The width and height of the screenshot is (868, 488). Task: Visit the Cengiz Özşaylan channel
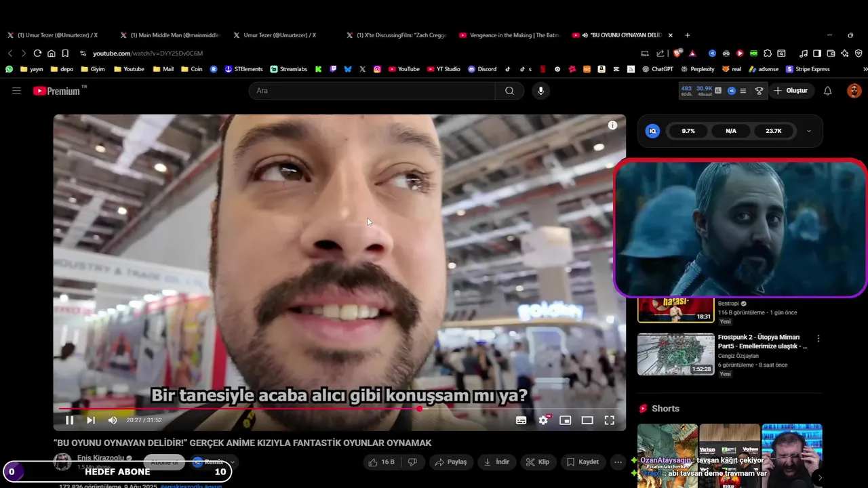(x=738, y=356)
